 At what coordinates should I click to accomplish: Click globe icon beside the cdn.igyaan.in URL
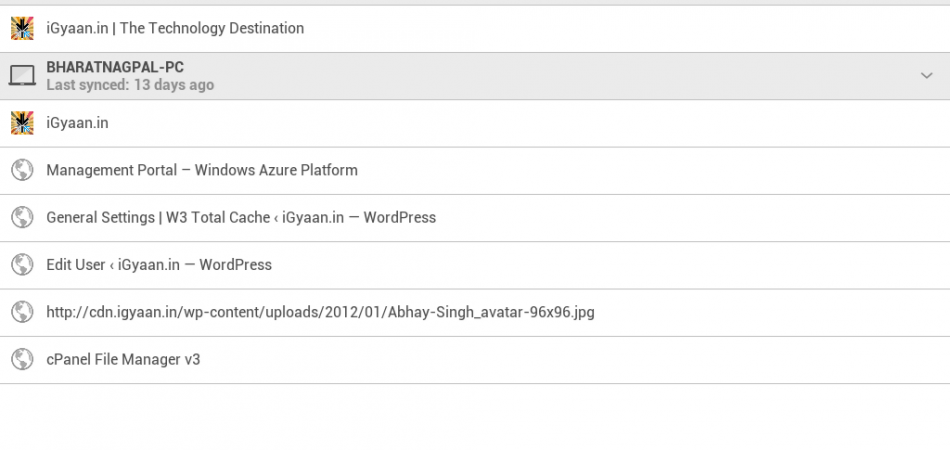tap(22, 312)
